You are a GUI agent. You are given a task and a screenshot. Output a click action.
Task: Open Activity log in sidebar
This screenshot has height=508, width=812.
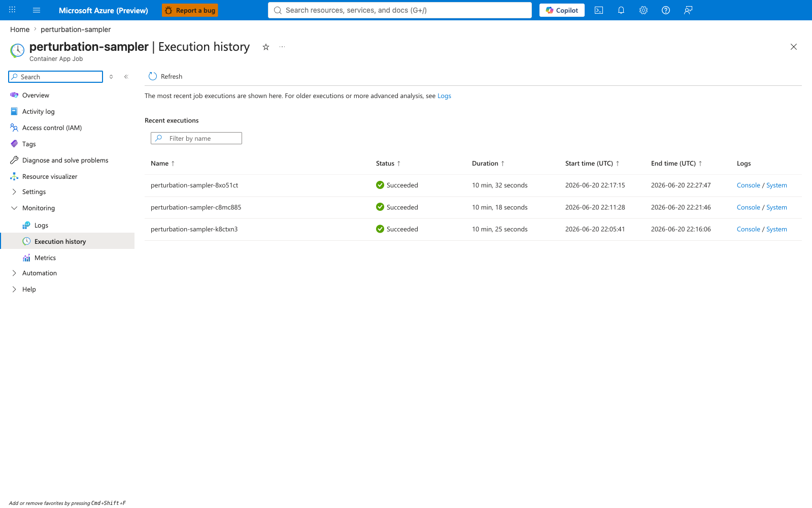click(38, 111)
